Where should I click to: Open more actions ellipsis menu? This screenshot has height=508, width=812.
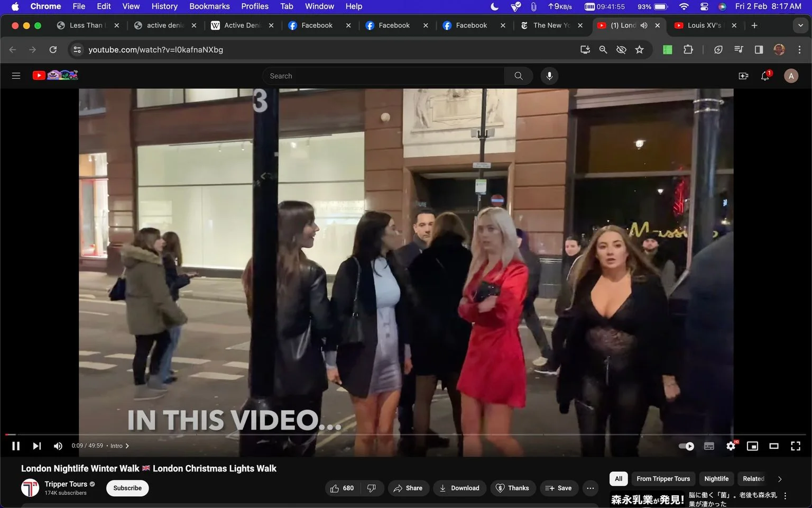point(590,488)
